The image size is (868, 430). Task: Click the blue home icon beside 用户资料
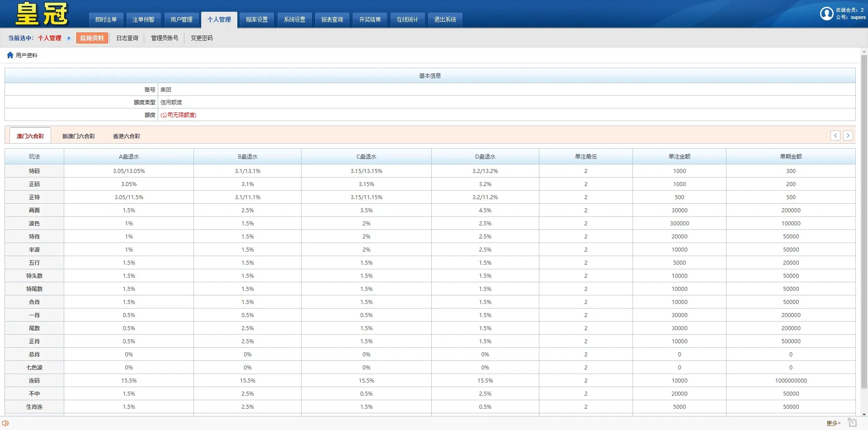coord(10,55)
